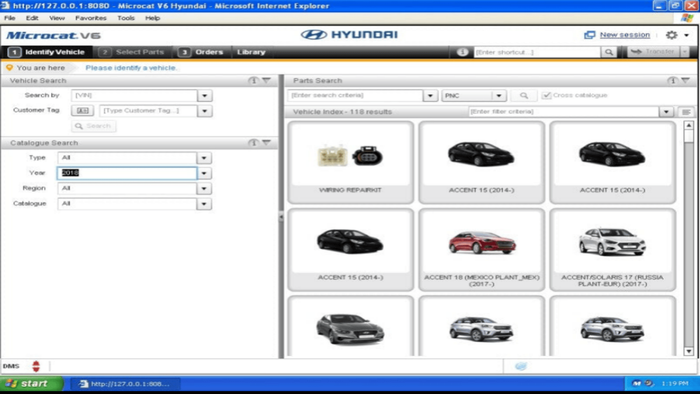The height and width of the screenshot is (394, 700).
Task: Open the File menu
Action: click(x=9, y=18)
